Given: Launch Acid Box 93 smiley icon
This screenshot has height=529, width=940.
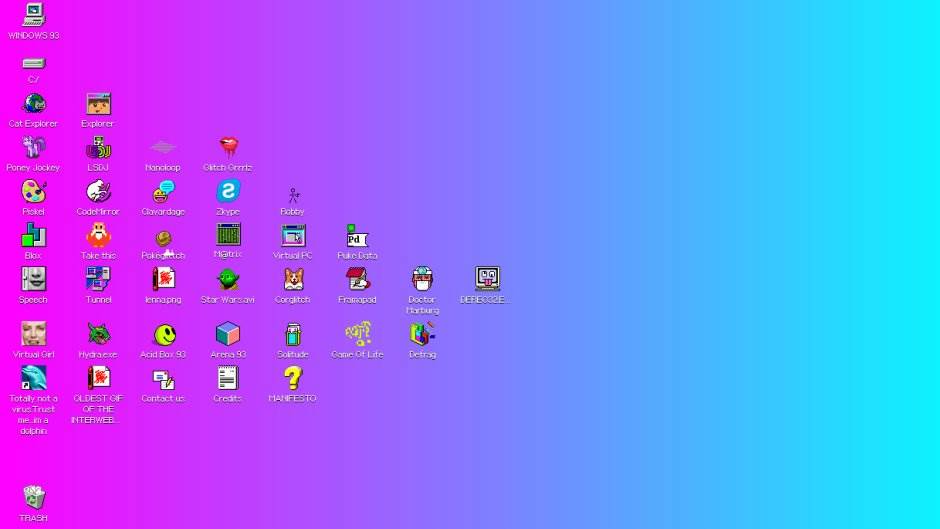Looking at the screenshot, I should pos(163,335).
